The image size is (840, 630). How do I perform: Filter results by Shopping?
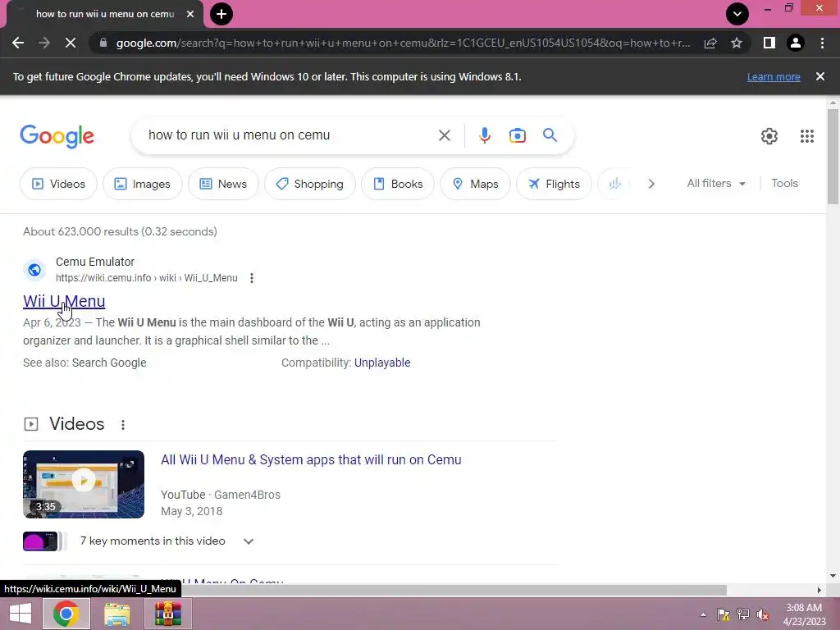pyautogui.click(x=309, y=184)
